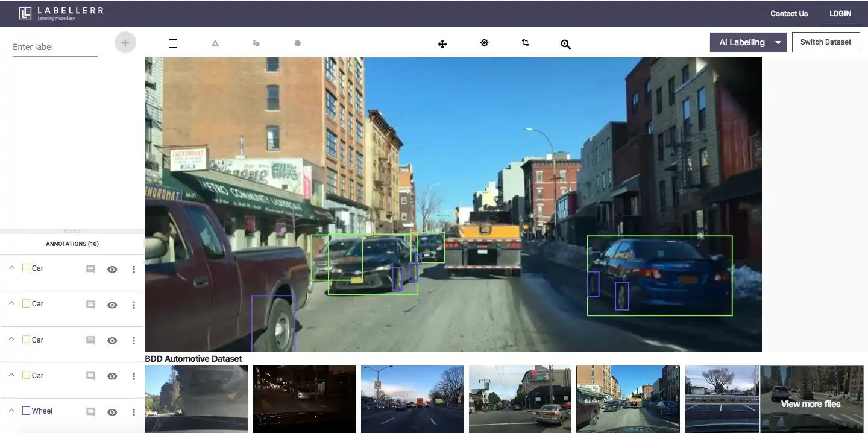
Task: Open the AI Labelling dropdown
Action: (x=748, y=42)
